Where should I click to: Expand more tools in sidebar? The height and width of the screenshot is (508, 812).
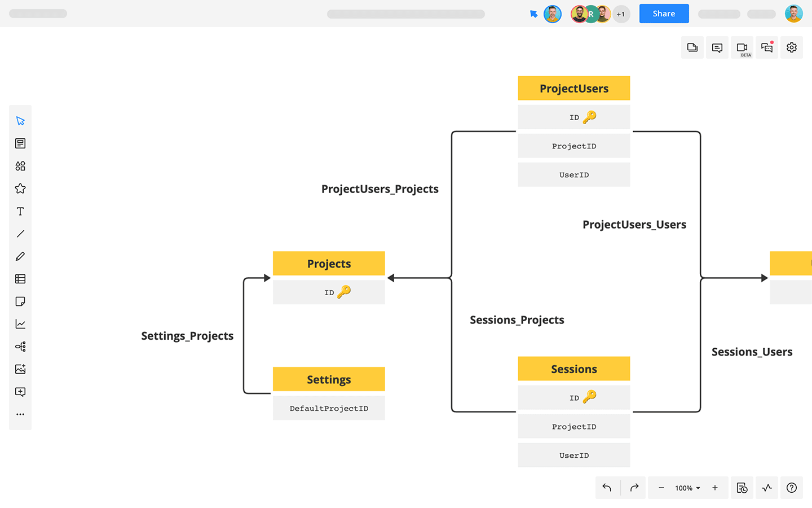pyautogui.click(x=20, y=414)
